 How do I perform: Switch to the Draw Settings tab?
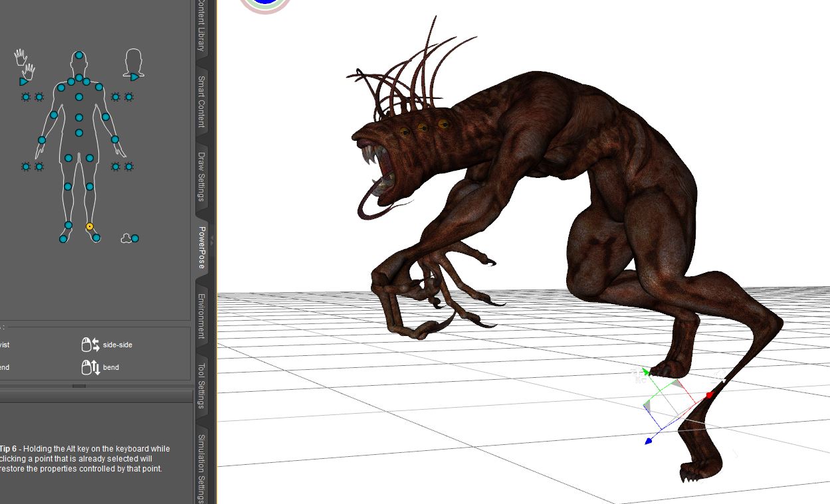coord(201,177)
